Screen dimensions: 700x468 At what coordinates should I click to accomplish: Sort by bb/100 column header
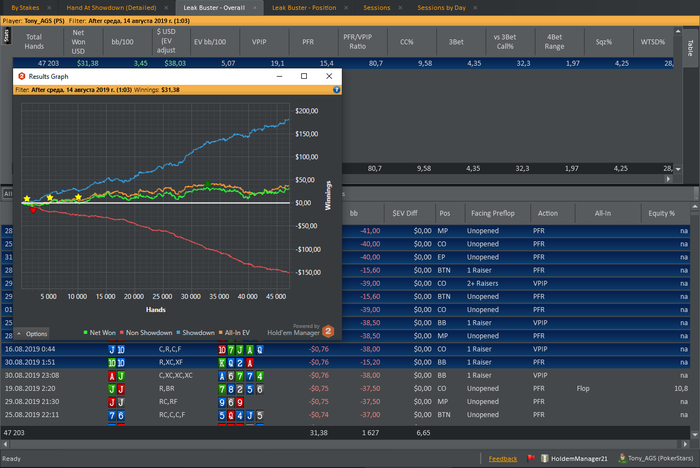tap(122, 42)
